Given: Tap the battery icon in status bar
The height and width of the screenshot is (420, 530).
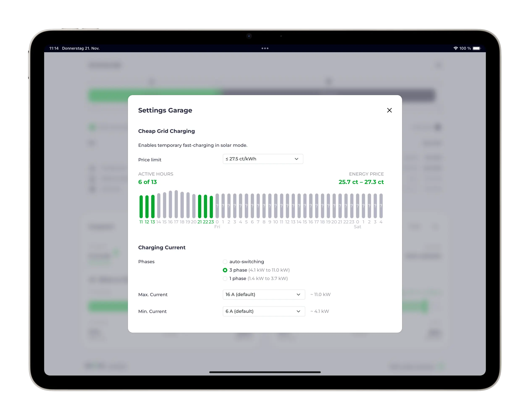Looking at the screenshot, I should pyautogui.click(x=476, y=49).
